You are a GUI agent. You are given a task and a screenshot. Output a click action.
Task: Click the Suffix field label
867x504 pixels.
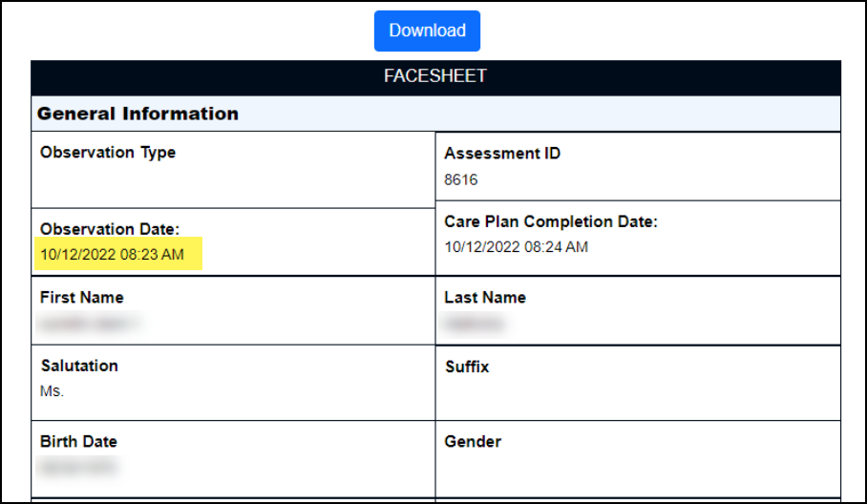(467, 366)
